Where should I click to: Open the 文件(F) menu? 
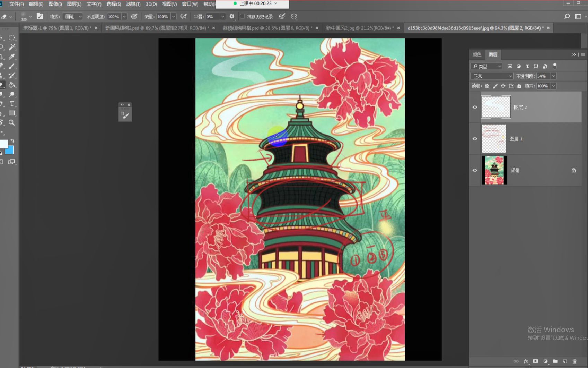click(x=16, y=4)
